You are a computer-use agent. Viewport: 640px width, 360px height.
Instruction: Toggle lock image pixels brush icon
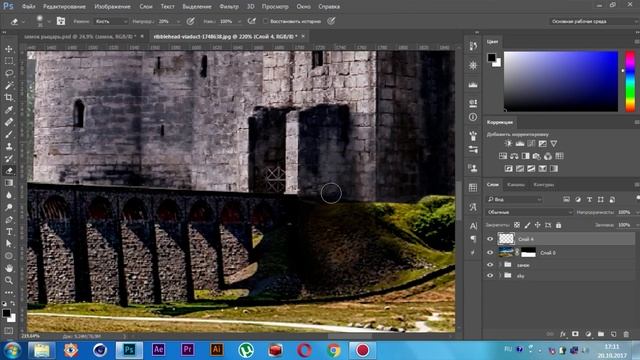click(527, 225)
